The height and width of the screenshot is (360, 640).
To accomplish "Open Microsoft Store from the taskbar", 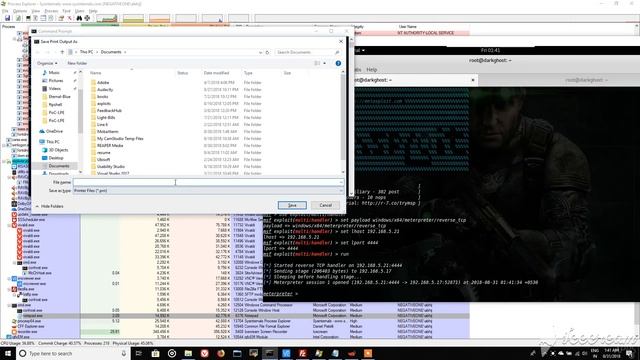I will pos(156,353).
